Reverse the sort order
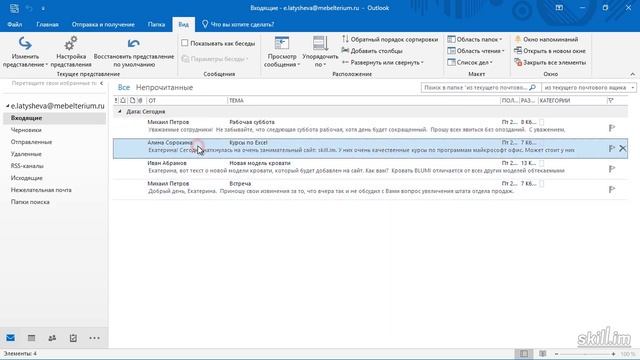The width and height of the screenshot is (640, 360). tap(390, 39)
